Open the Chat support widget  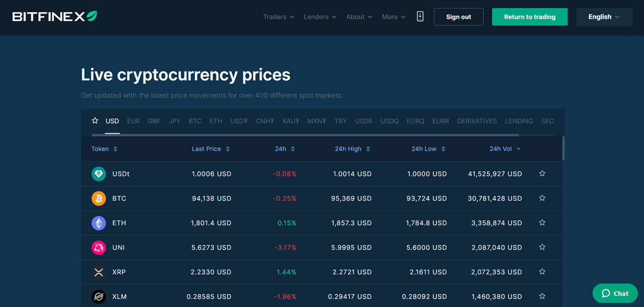(615, 293)
